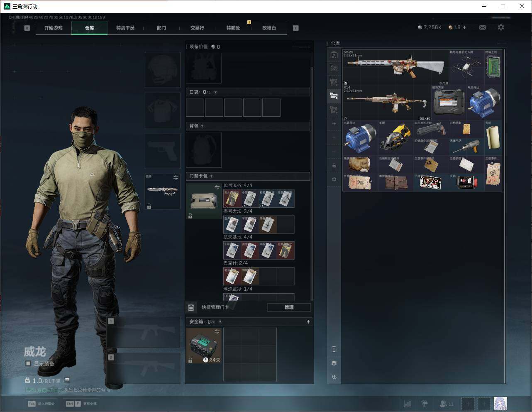Click the warehouse panel vertical scrollbar
The height and width of the screenshot is (412, 532).
pyautogui.click(x=505, y=216)
